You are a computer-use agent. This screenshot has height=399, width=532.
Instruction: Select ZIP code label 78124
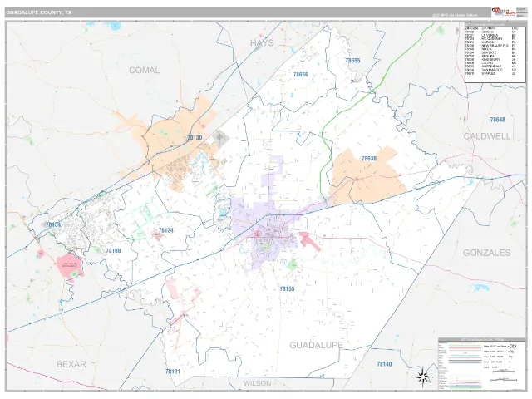[166, 230]
